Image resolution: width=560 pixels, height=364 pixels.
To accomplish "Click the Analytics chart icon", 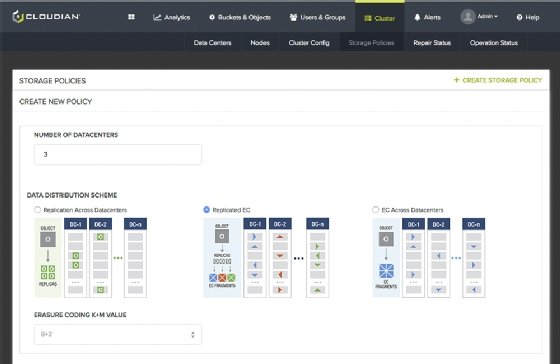I will pos(157,17).
